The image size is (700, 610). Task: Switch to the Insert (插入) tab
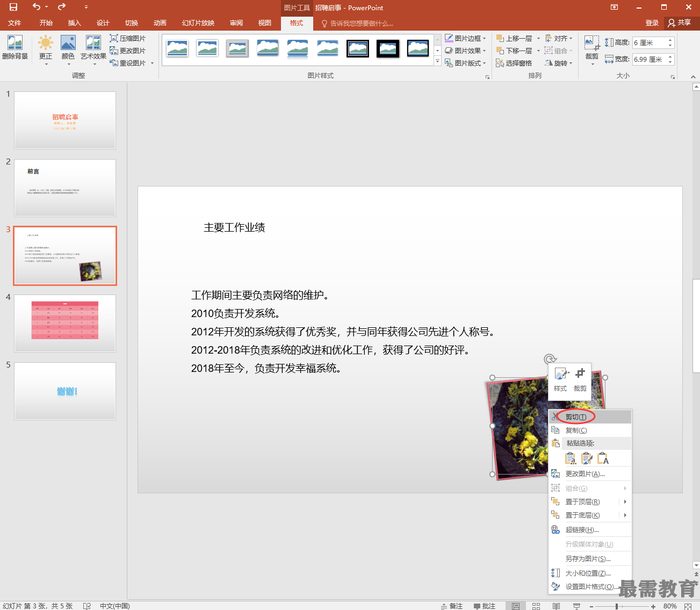tap(74, 23)
